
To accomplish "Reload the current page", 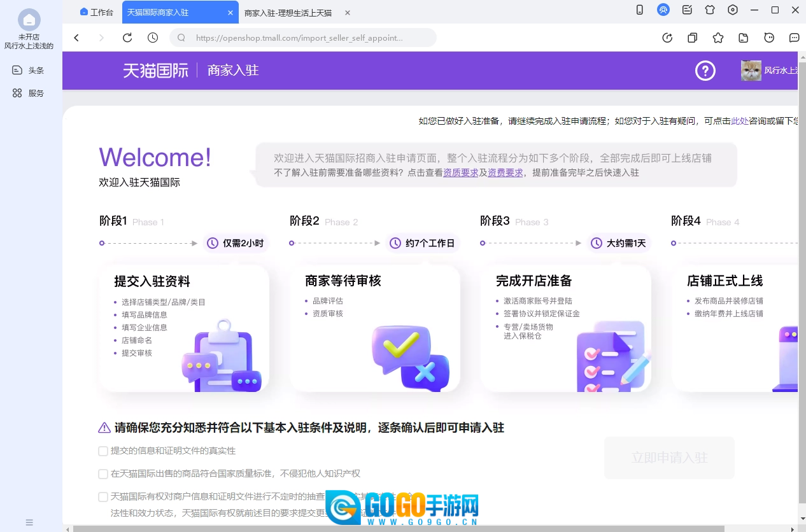I will (127, 38).
